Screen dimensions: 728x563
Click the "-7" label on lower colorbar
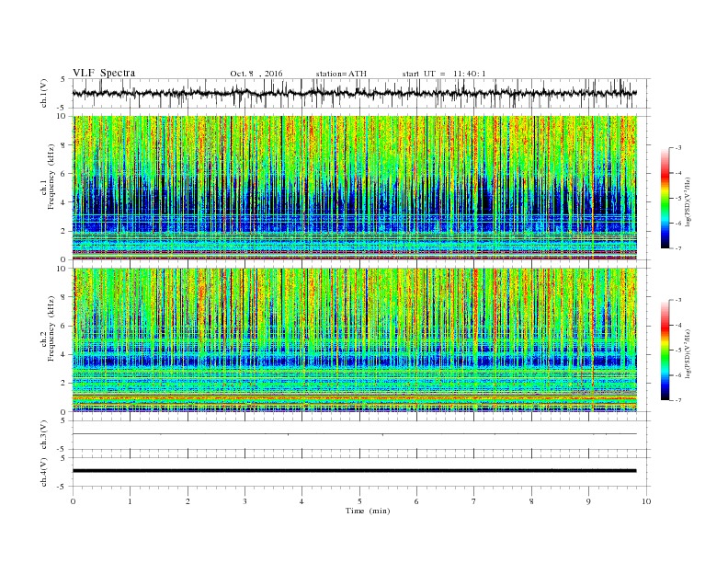[678, 400]
